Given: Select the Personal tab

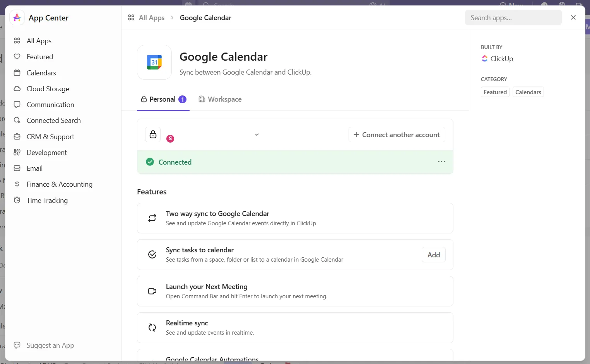Looking at the screenshot, I should point(163,99).
